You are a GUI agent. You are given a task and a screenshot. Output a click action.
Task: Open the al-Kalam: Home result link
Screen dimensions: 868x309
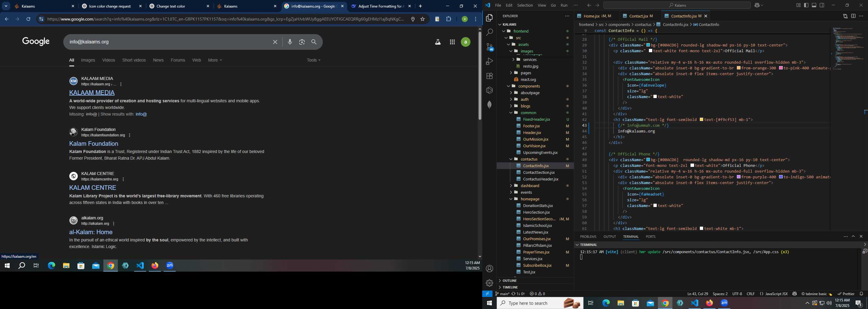click(91, 232)
